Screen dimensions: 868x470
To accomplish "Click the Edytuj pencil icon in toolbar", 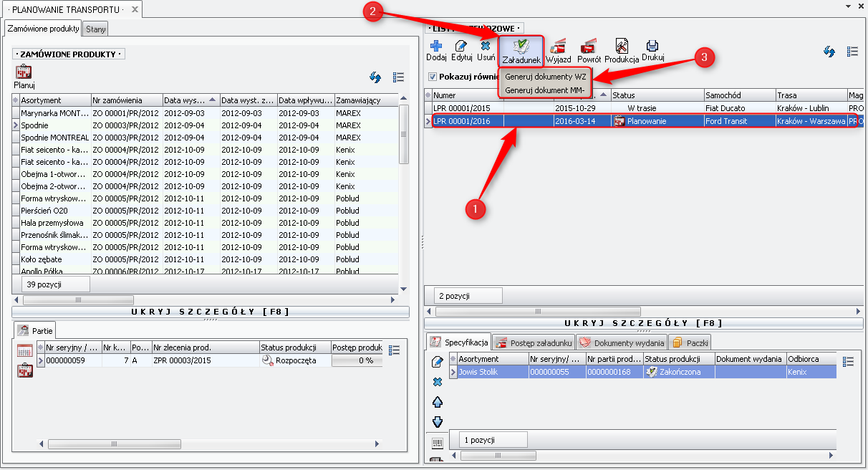I will [461, 47].
